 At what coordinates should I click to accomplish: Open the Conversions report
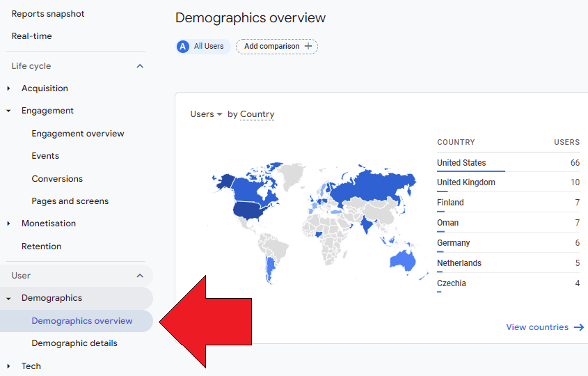(x=57, y=179)
